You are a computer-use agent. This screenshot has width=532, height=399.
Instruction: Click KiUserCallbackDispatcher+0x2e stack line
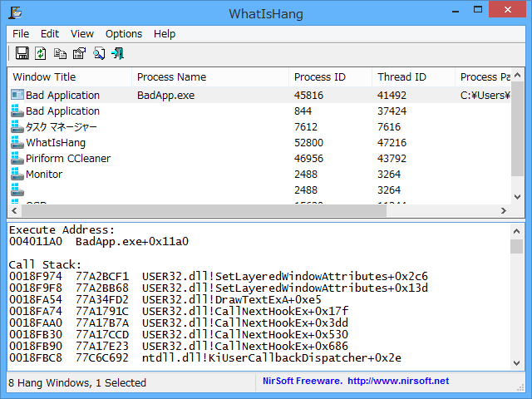(205, 357)
